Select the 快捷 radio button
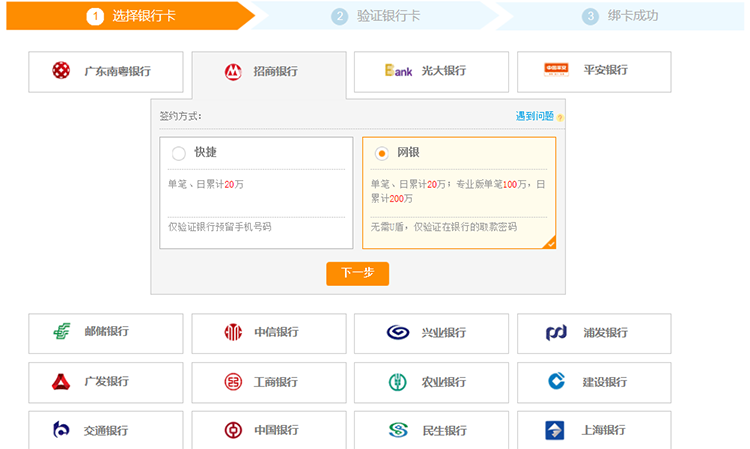This screenshot has height=449, width=750. click(x=179, y=153)
